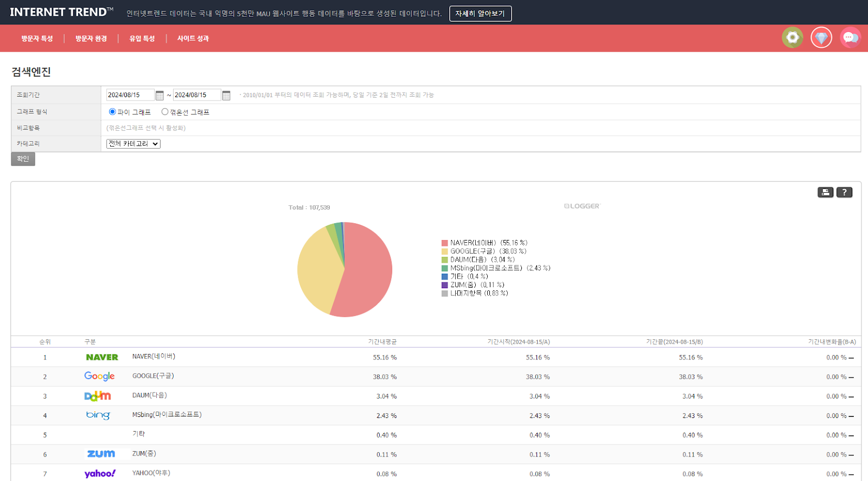Click the Total : 107,539 label
This screenshot has height=481, width=868.
click(x=309, y=207)
